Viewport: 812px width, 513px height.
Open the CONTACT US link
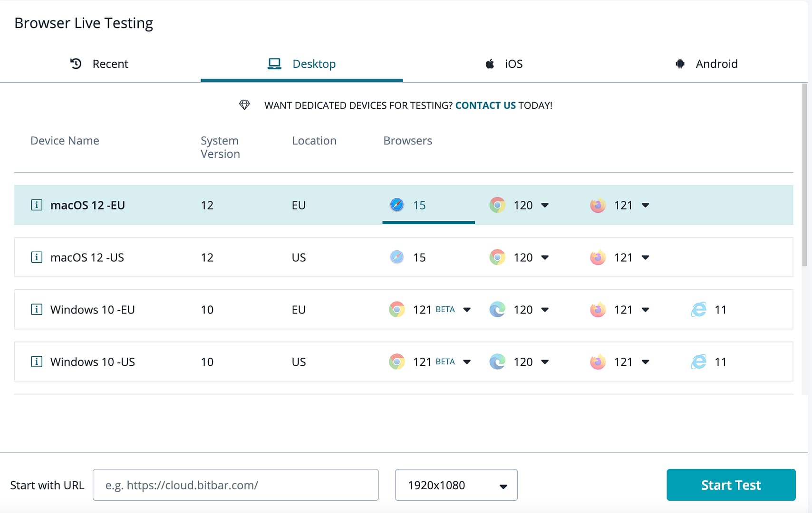click(485, 105)
